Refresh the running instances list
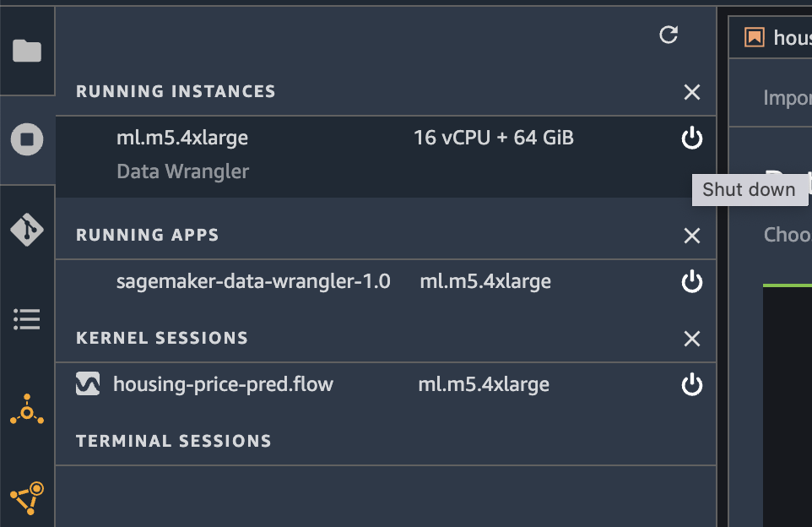Image resolution: width=812 pixels, height=527 pixels. point(669,35)
